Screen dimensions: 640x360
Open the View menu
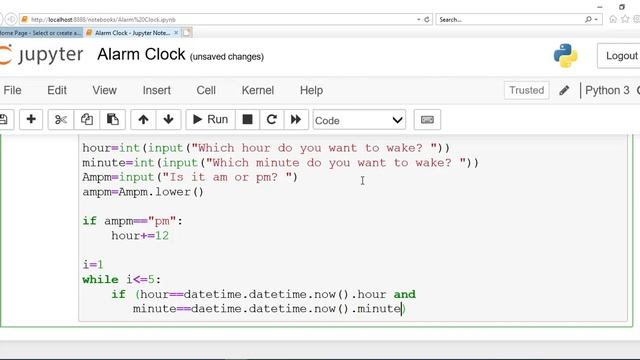(104, 90)
